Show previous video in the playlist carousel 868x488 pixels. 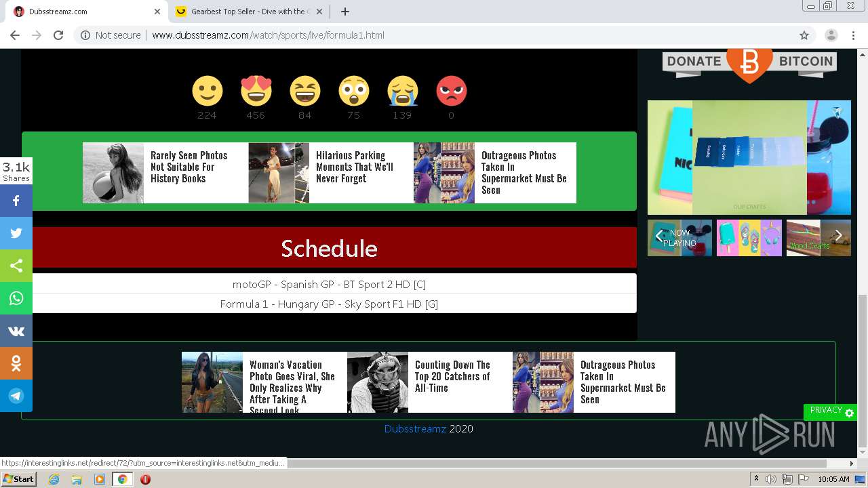coord(658,236)
